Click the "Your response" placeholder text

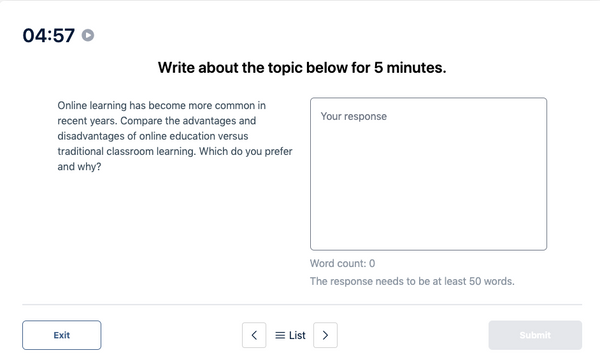pos(354,116)
